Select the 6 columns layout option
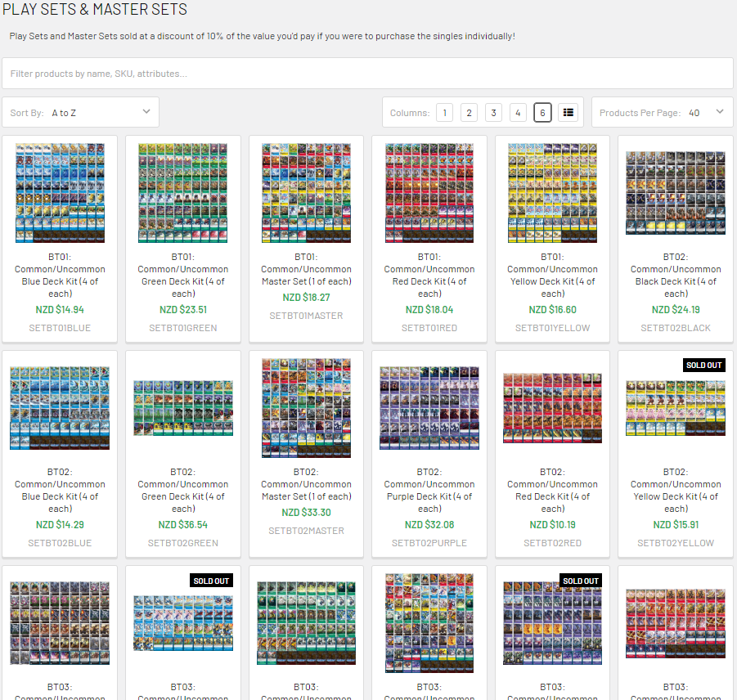This screenshot has width=737, height=700. point(542,113)
